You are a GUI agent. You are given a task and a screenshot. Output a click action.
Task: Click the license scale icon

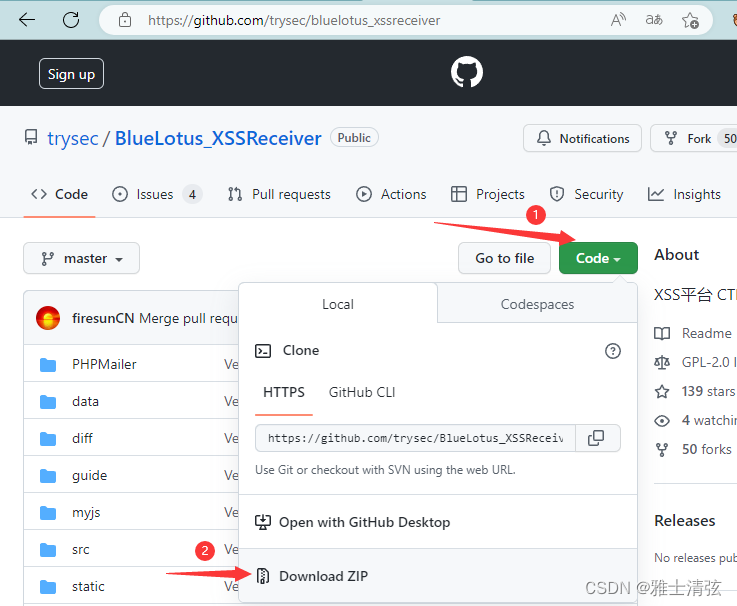coord(662,362)
